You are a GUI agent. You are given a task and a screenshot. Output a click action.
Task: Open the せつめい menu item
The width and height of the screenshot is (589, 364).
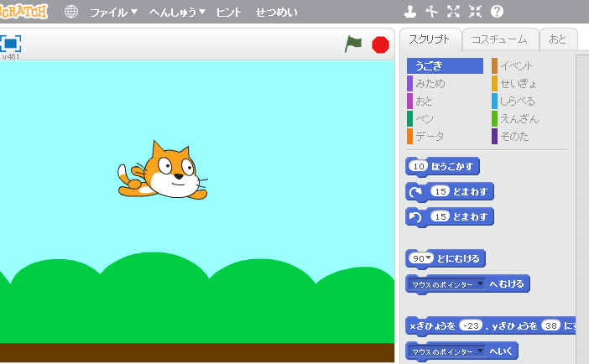pos(277,13)
